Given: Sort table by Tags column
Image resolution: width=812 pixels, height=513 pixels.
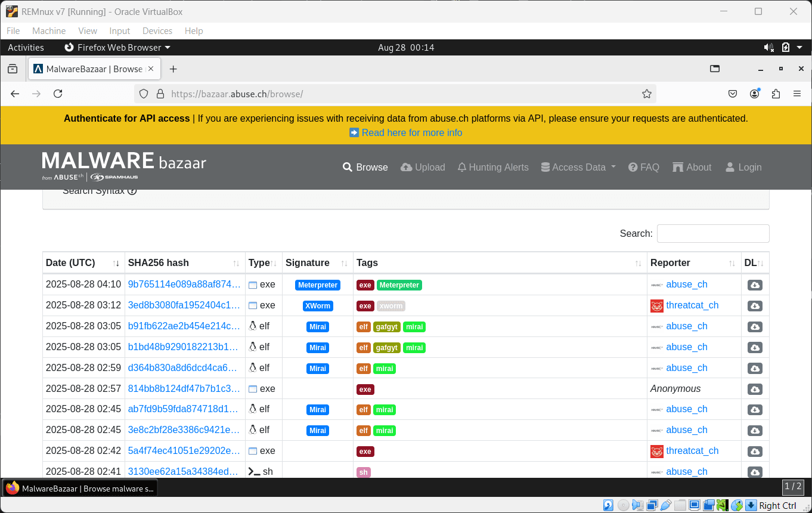Looking at the screenshot, I should coord(500,262).
